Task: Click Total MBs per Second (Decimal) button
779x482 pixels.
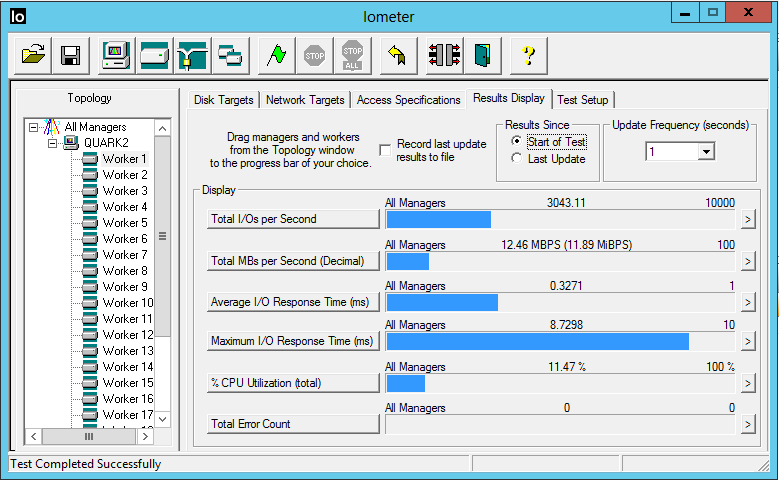Action: click(x=293, y=261)
